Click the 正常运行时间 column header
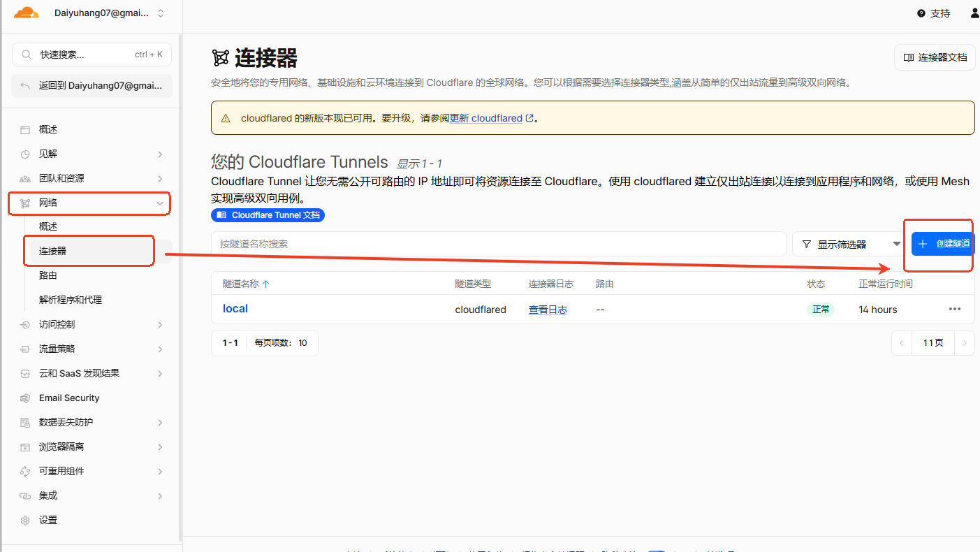 coord(886,284)
